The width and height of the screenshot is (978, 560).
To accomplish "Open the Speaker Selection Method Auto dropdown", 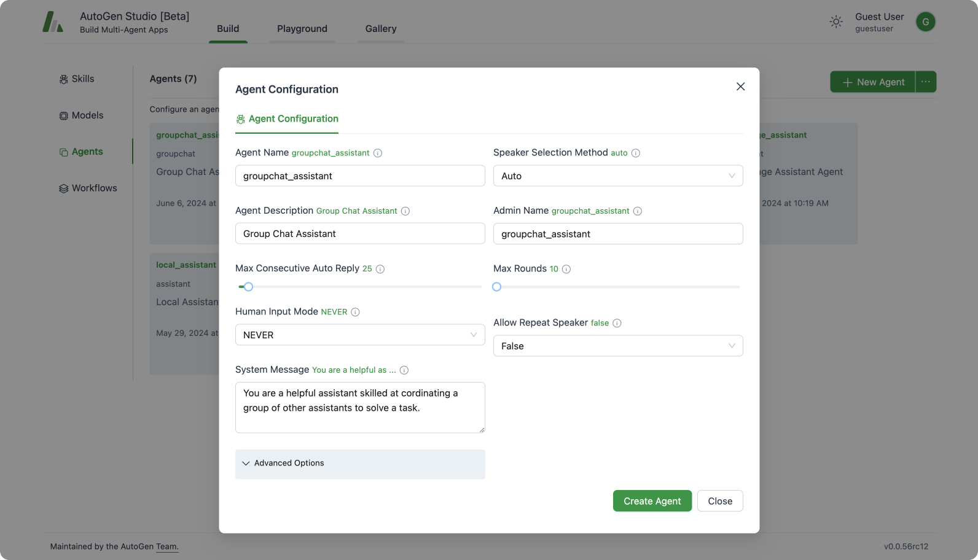I will (x=618, y=176).
